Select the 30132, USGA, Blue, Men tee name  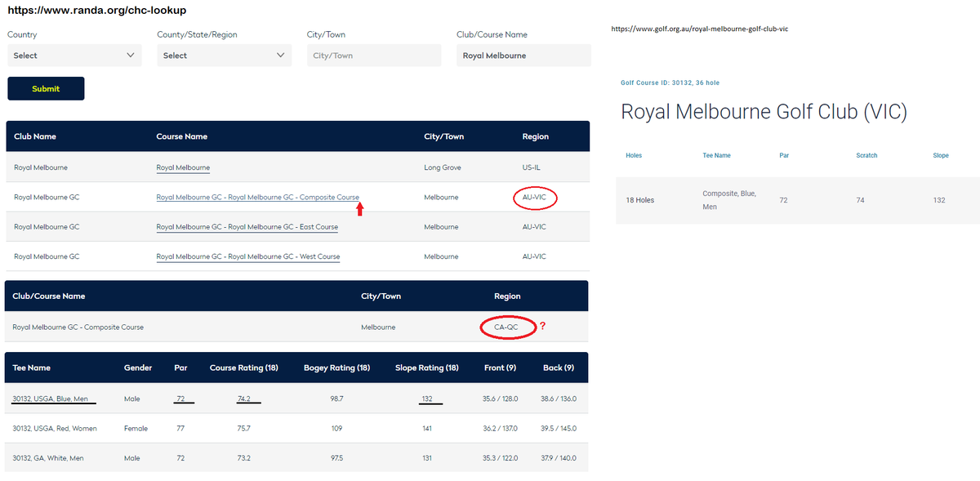tap(50, 399)
